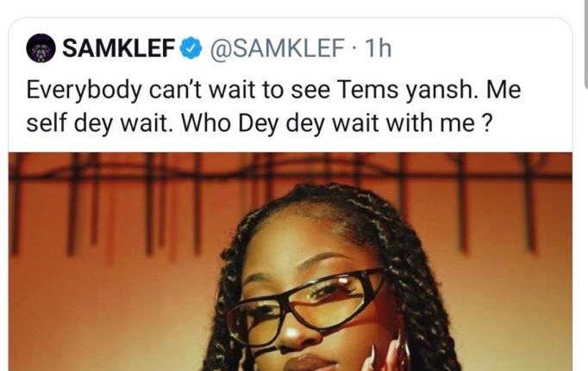Click the glasses in the photo
588x371 pixels.
305,305
